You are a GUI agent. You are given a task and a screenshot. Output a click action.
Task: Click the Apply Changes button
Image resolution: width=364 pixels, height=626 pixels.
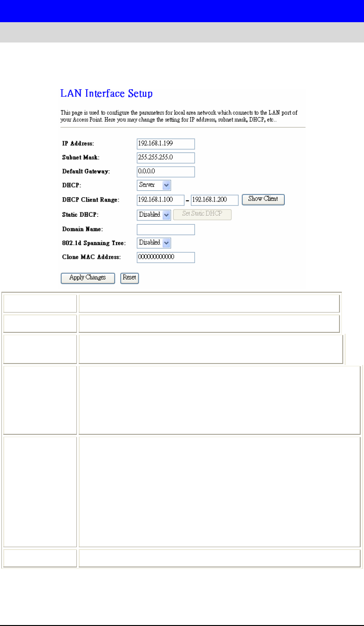click(x=88, y=278)
